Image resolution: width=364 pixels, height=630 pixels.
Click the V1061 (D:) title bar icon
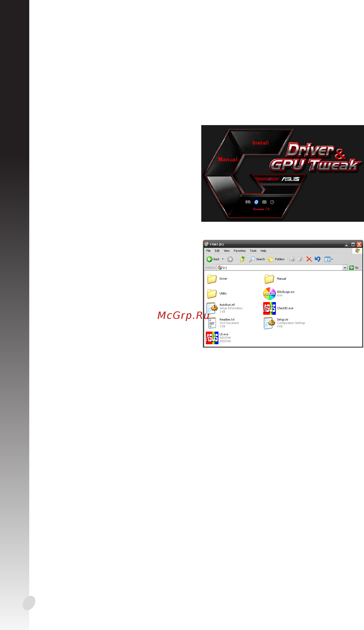click(x=207, y=244)
